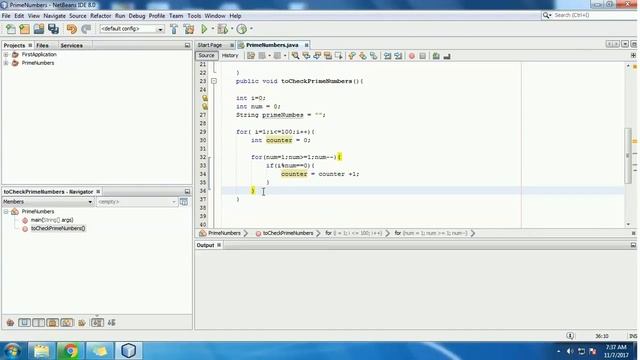
Task: Click the Search (Ctrl+I) field
Action: (590, 15)
